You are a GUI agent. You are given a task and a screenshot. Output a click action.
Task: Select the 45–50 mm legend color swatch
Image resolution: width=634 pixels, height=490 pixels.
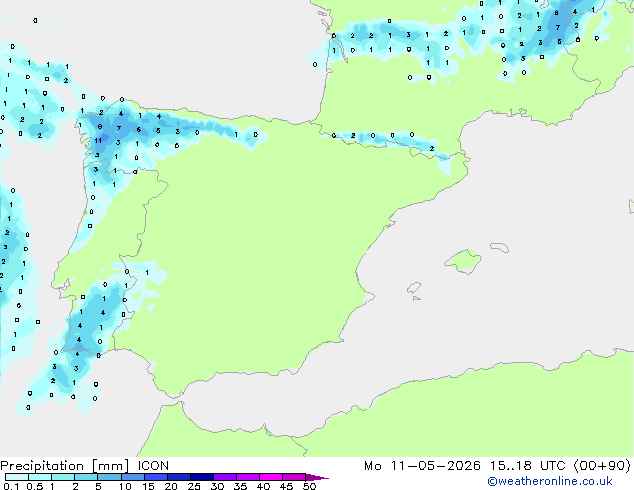click(294, 477)
